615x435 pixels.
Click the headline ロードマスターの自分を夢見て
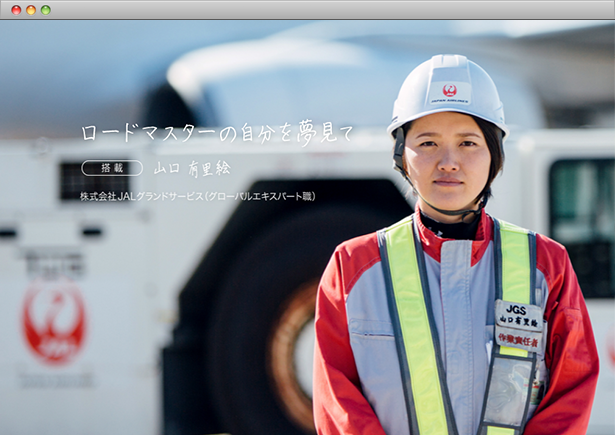(x=217, y=133)
